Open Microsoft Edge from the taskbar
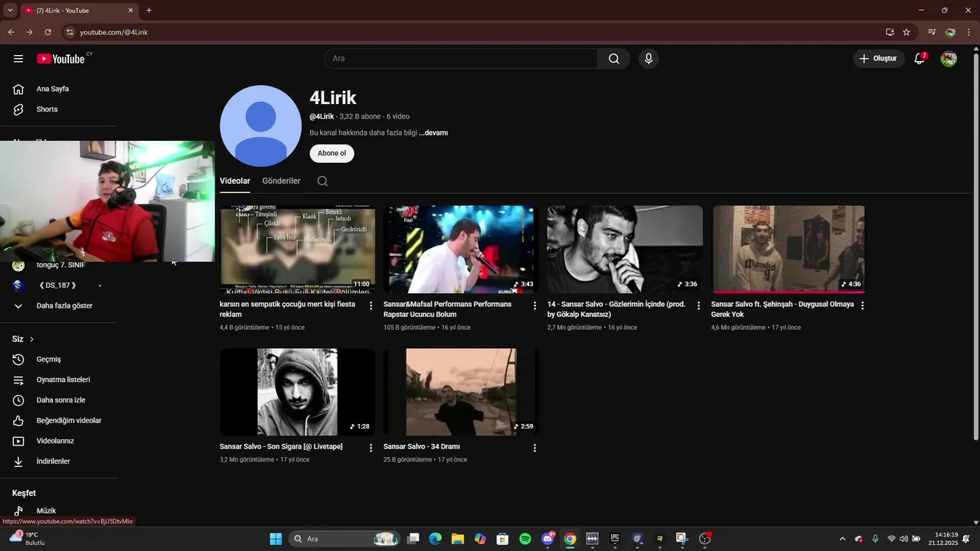The image size is (980, 551). tap(436, 539)
